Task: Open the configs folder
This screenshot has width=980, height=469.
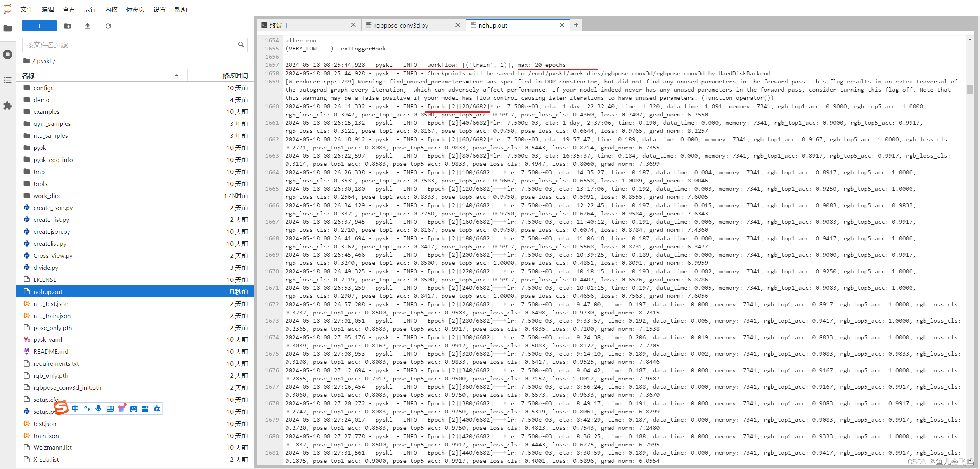Action: (43, 88)
